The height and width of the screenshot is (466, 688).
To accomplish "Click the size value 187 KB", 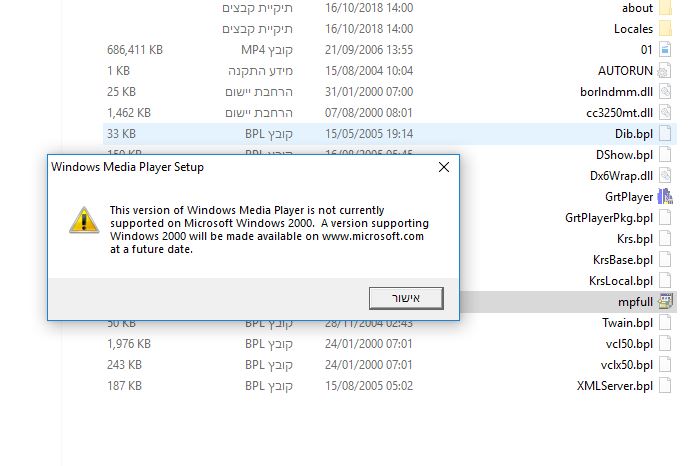I will point(124,386).
